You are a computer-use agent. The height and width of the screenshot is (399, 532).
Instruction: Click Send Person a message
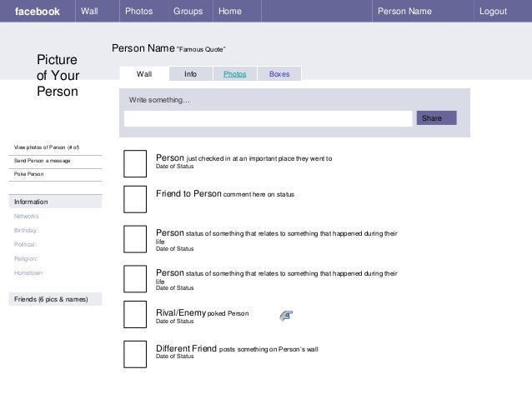coord(42,161)
